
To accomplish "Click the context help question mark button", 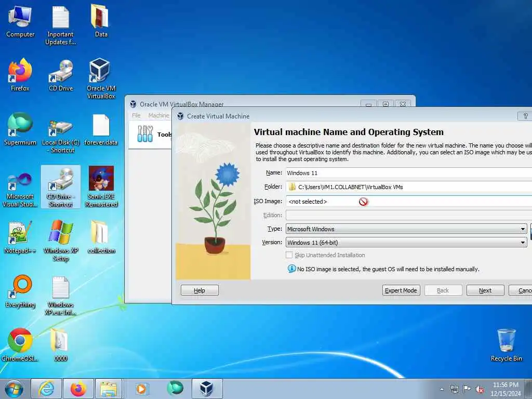I will tap(525, 116).
